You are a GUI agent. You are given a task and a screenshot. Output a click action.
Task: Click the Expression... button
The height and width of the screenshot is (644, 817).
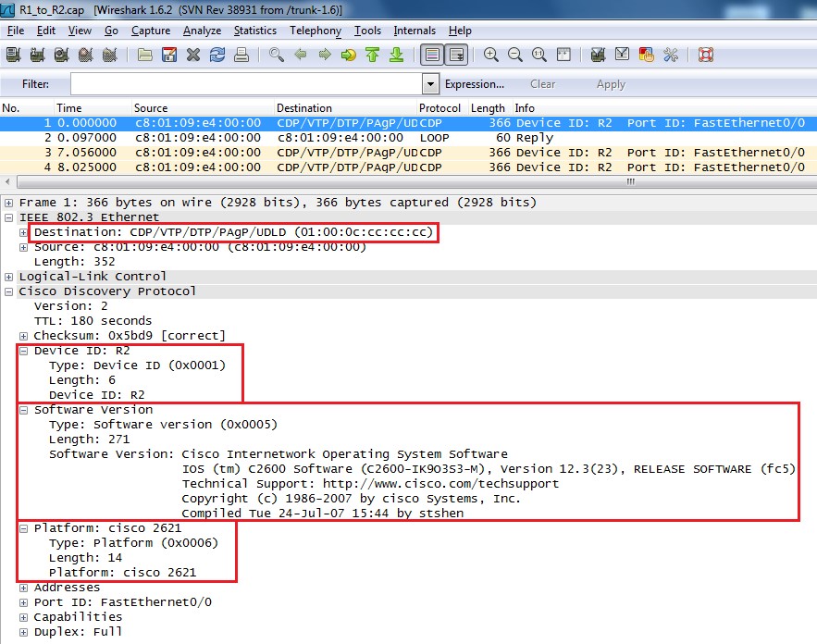click(474, 84)
